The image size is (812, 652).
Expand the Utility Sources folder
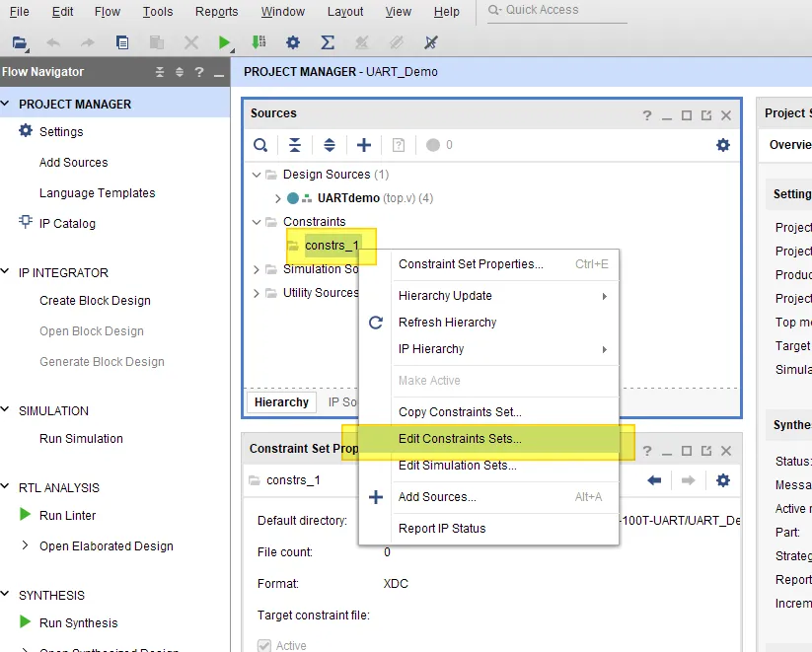(256, 293)
